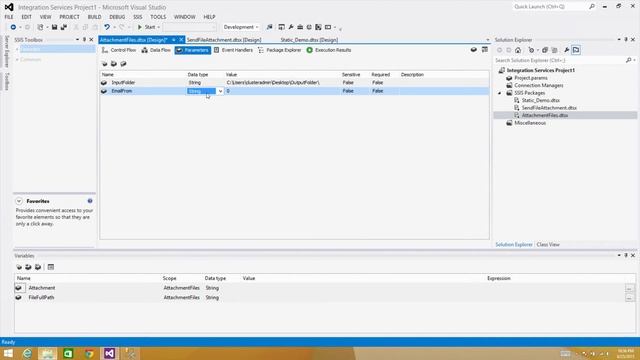Toggle the Preview Selected Items icon in Solution Explorer
Image resolution: width=640 pixels, height=360 pixels.
coord(576,50)
